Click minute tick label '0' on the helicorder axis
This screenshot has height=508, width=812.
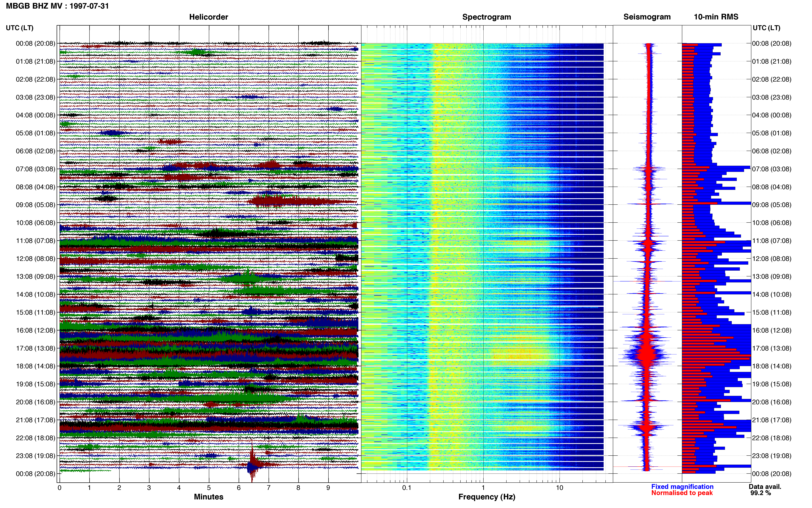[59, 488]
